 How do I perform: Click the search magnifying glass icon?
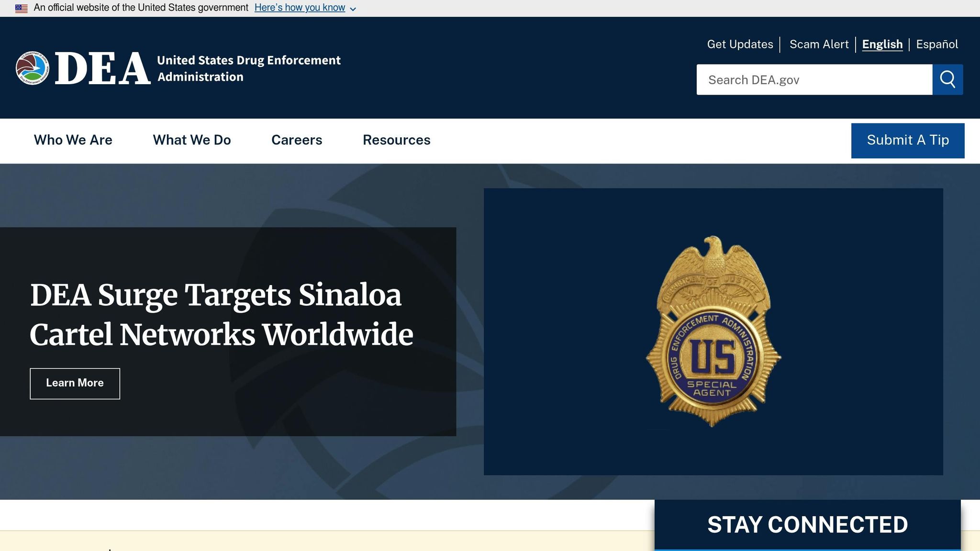tap(948, 79)
